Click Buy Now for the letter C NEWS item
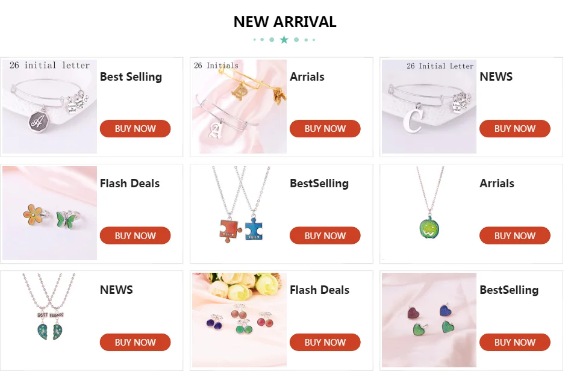 point(515,129)
